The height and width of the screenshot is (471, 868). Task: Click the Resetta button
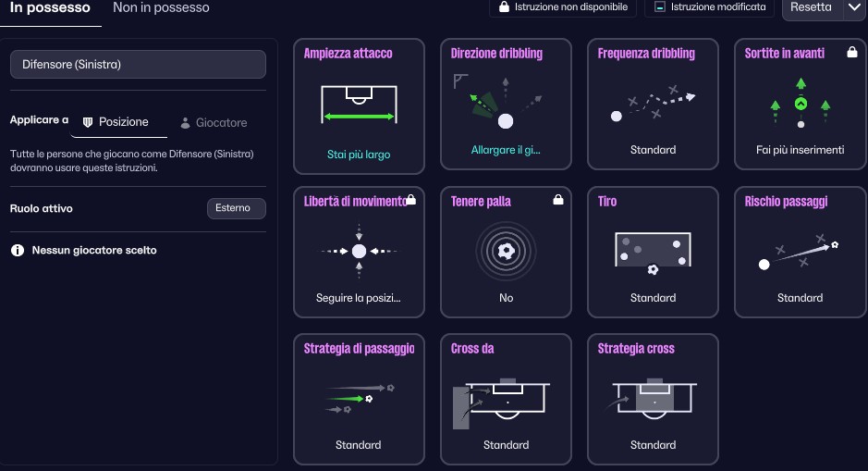[811, 7]
